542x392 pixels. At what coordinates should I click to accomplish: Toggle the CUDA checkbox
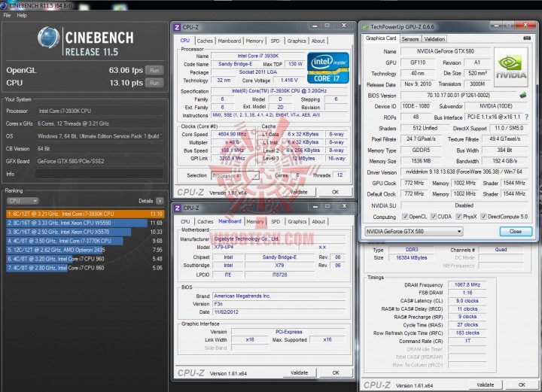pyautogui.click(x=433, y=217)
